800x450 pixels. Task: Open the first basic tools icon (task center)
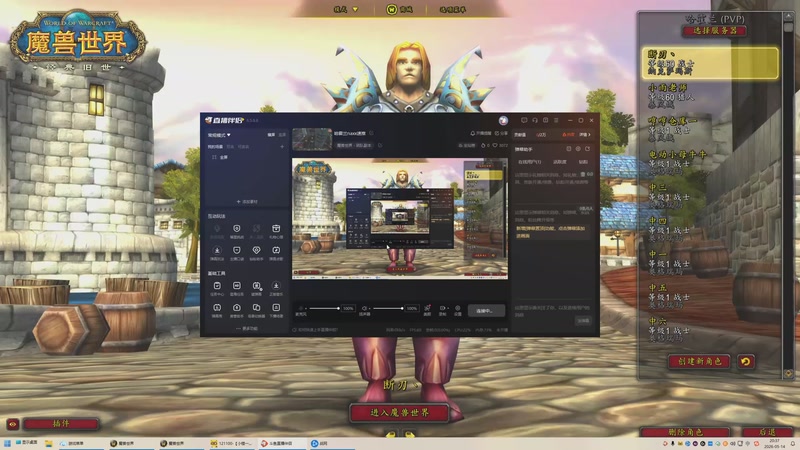pyautogui.click(x=217, y=286)
